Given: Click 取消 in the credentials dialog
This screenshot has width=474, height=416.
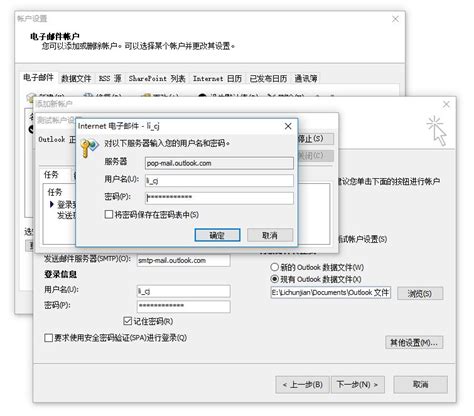Looking at the screenshot, I should pyautogui.click(x=270, y=235).
